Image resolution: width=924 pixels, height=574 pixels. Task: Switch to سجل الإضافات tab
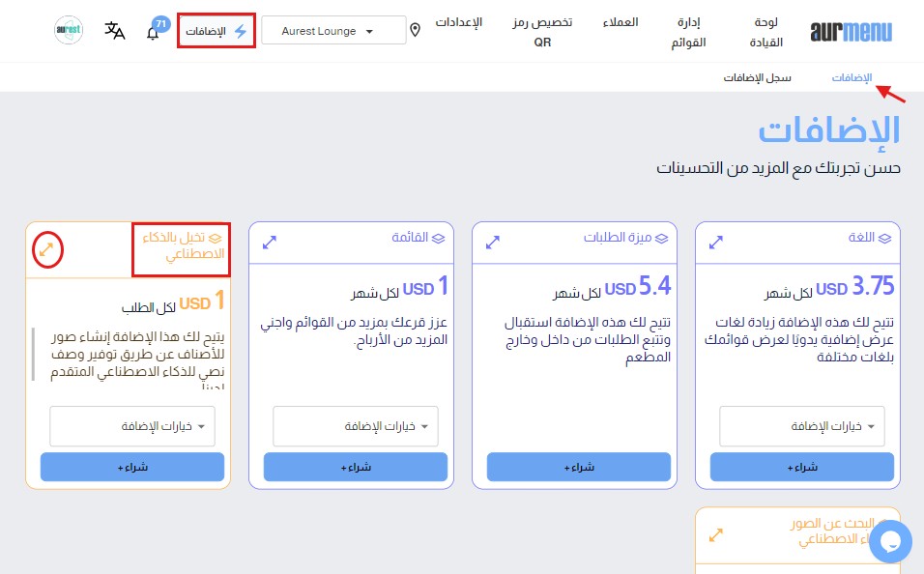point(758,77)
